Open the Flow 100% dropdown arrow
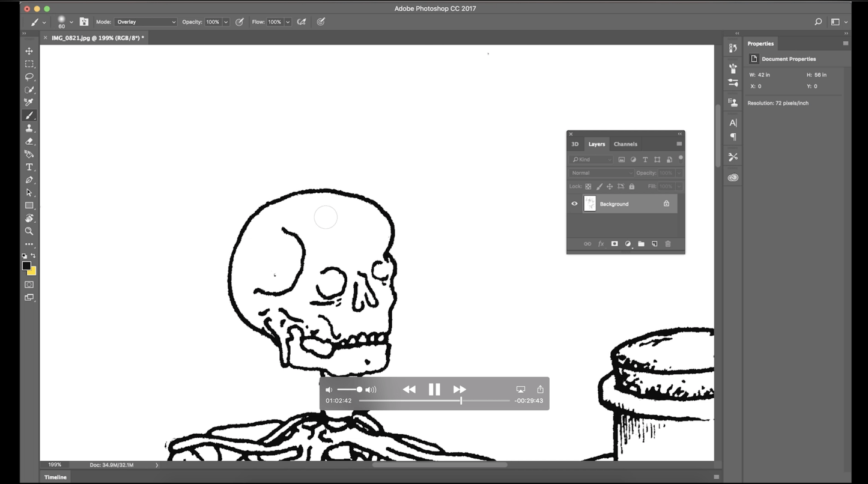 (x=288, y=22)
